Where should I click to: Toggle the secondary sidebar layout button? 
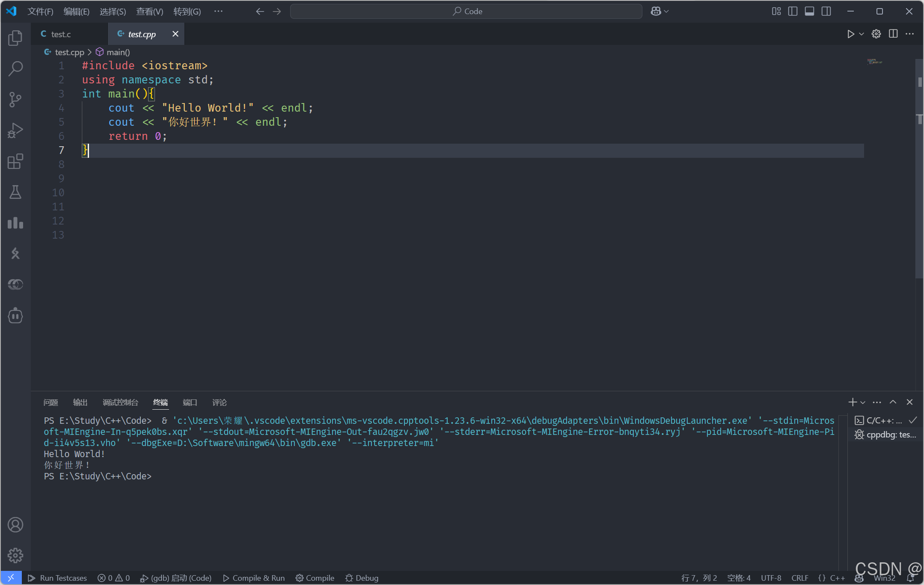point(826,12)
